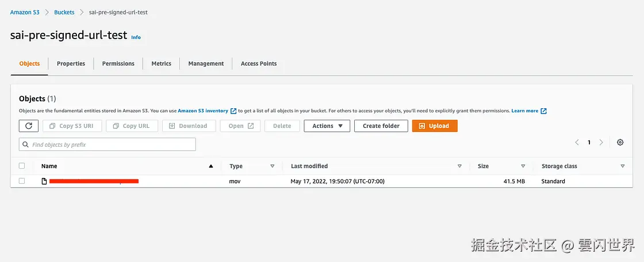Viewport: 644px width, 262px height.
Task: Click Info link beside bucket name
Action: [136, 37]
